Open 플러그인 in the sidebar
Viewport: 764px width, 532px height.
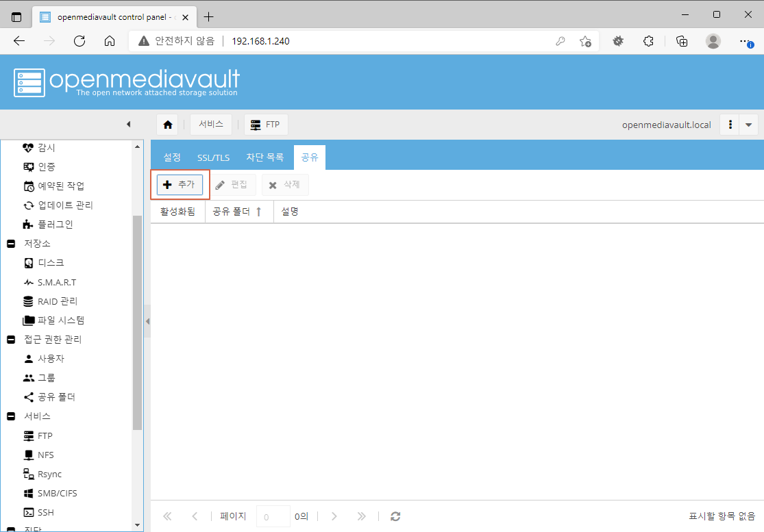click(x=56, y=225)
